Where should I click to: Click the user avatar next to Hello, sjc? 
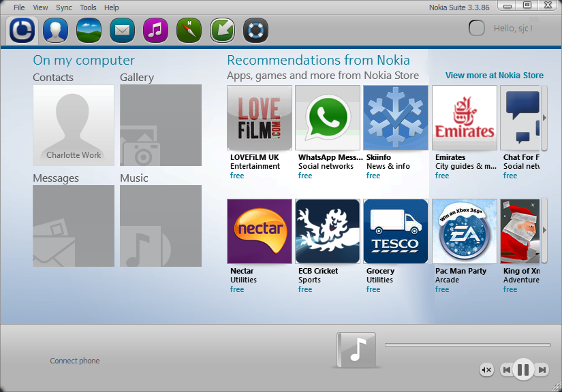[x=477, y=28]
